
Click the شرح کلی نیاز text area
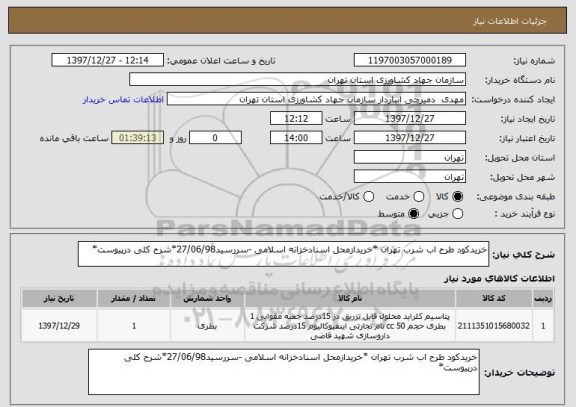point(283,254)
